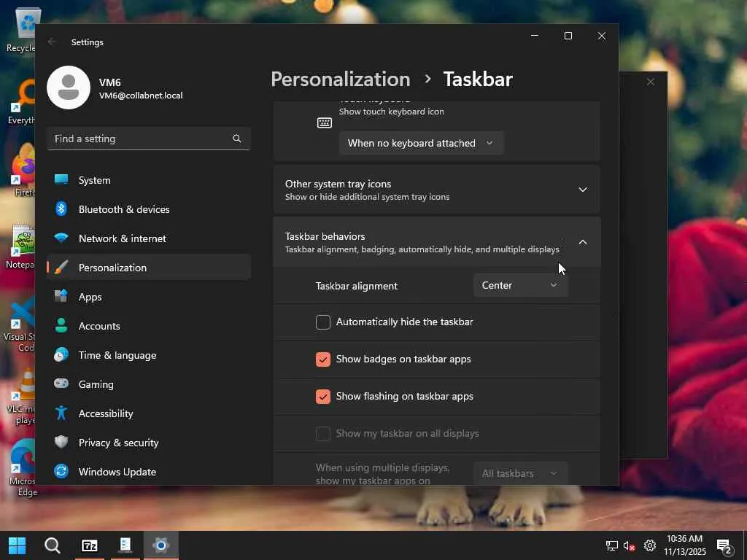Click the muted volume tray icon
Screen dimensions: 747x560
click(x=629, y=546)
